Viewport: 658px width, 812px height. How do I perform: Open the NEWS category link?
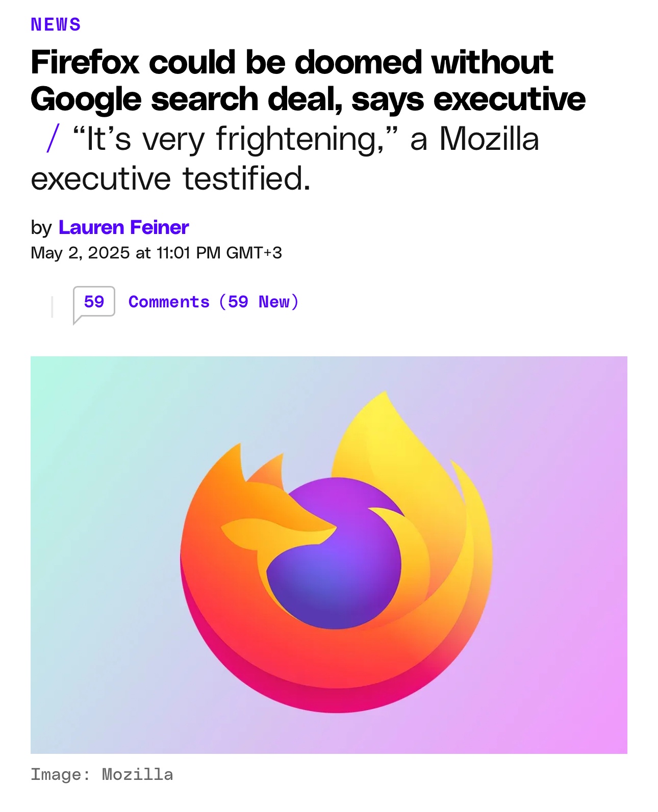[56, 24]
